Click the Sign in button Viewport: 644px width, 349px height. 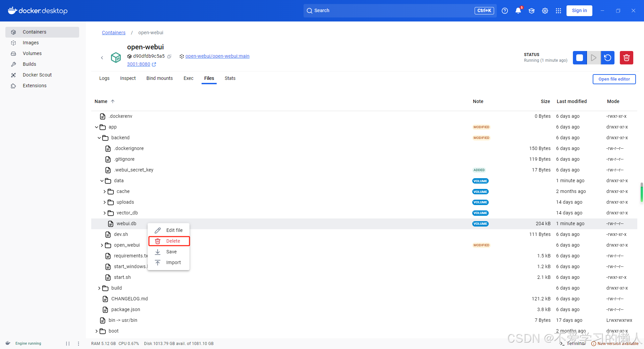579,10
